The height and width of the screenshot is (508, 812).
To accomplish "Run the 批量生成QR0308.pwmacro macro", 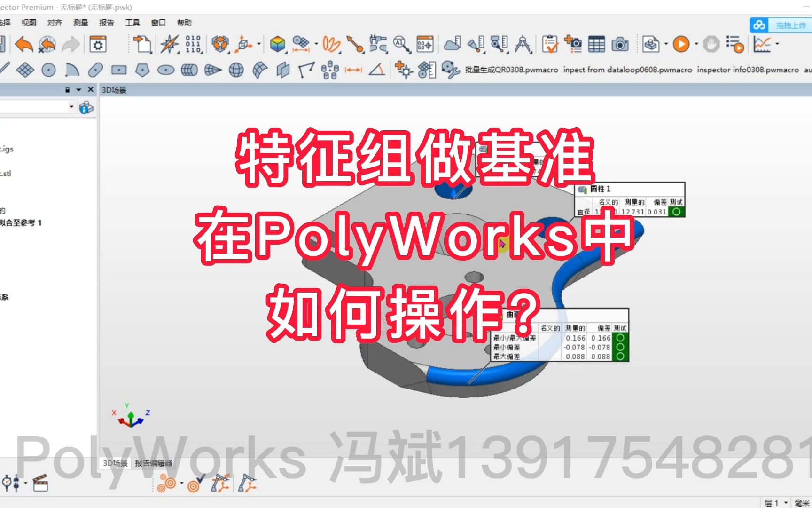I will pyautogui.click(x=512, y=70).
